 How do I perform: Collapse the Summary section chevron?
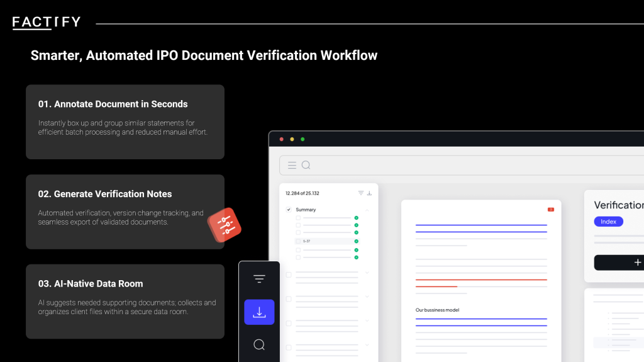pos(367,210)
